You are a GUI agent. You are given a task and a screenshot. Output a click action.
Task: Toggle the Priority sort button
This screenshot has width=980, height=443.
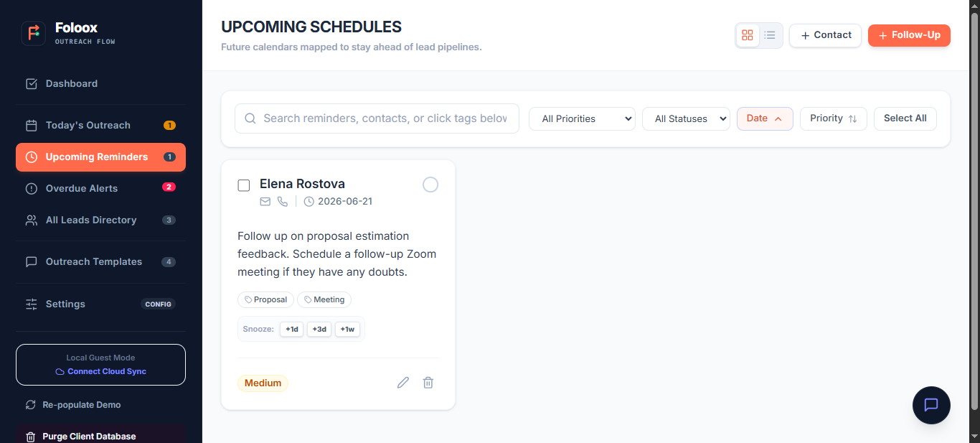(834, 118)
